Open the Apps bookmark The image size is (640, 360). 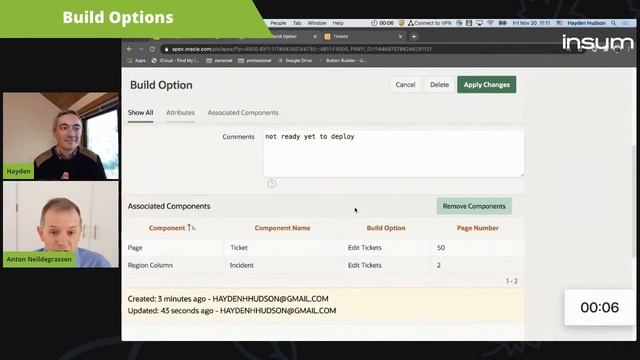tap(137, 60)
